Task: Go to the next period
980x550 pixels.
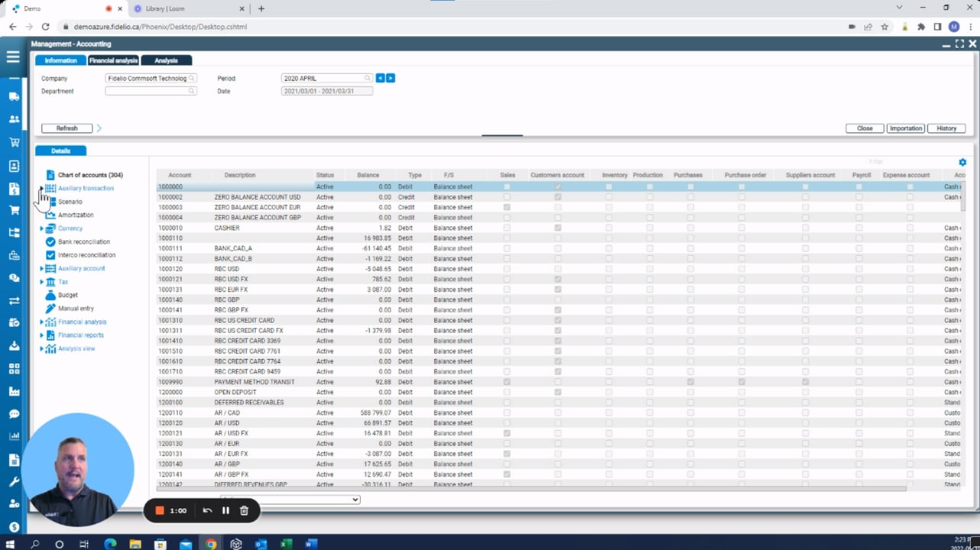Action: click(x=390, y=78)
